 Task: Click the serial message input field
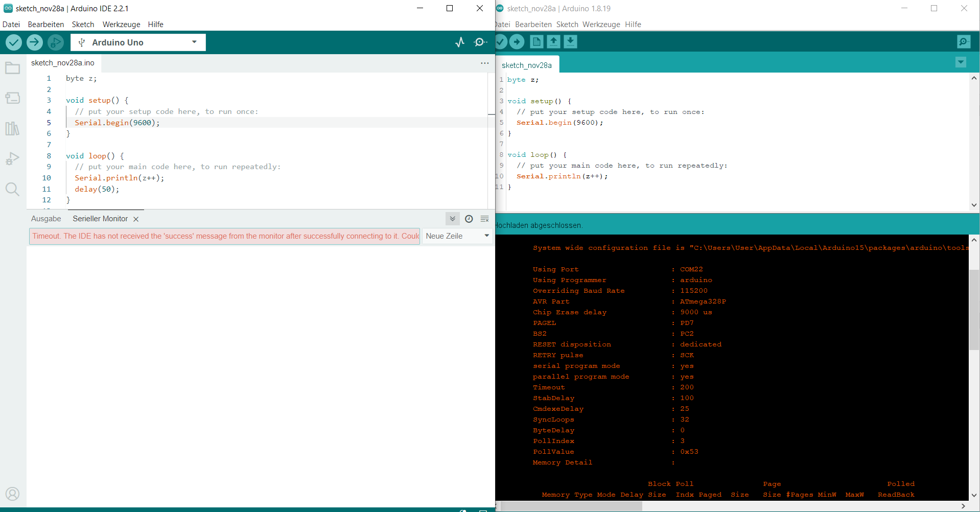(x=225, y=236)
